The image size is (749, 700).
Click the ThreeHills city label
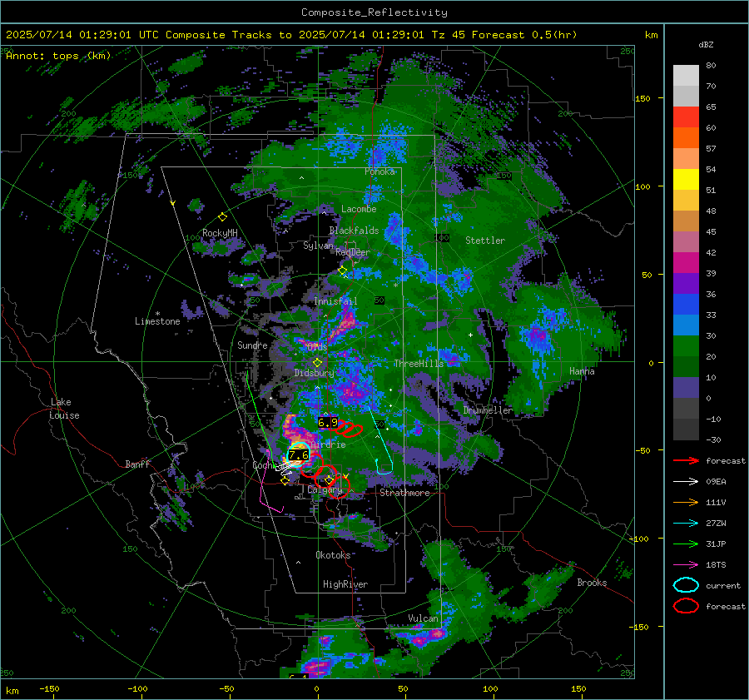(419, 364)
